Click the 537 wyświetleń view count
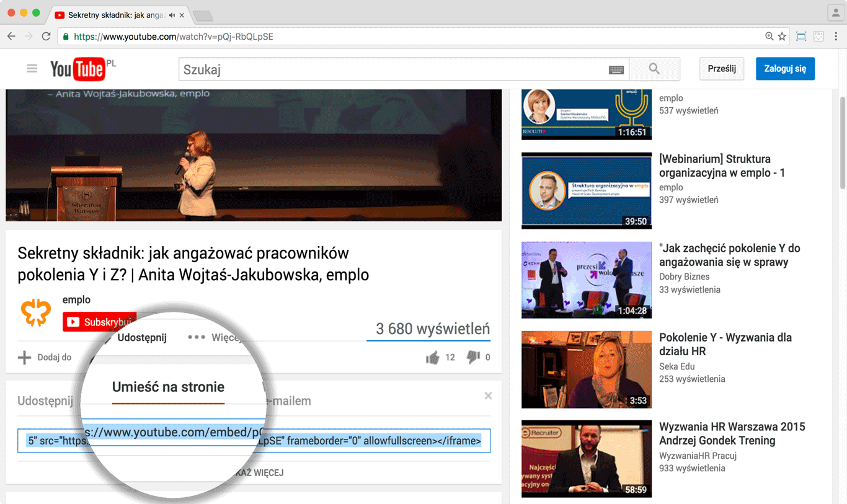 (689, 111)
